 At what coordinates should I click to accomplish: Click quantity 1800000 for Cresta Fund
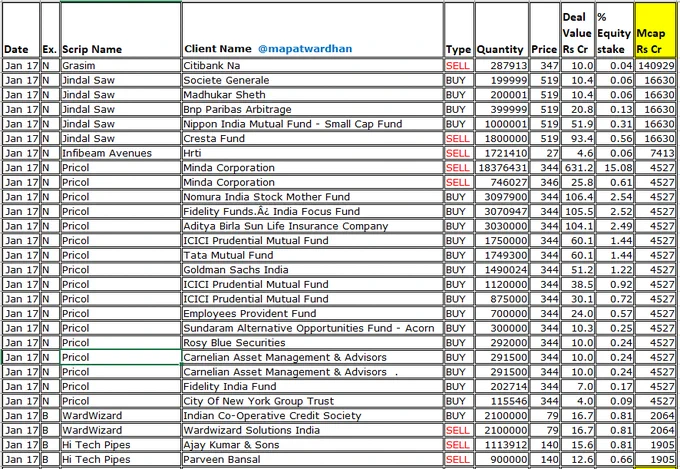(x=502, y=138)
